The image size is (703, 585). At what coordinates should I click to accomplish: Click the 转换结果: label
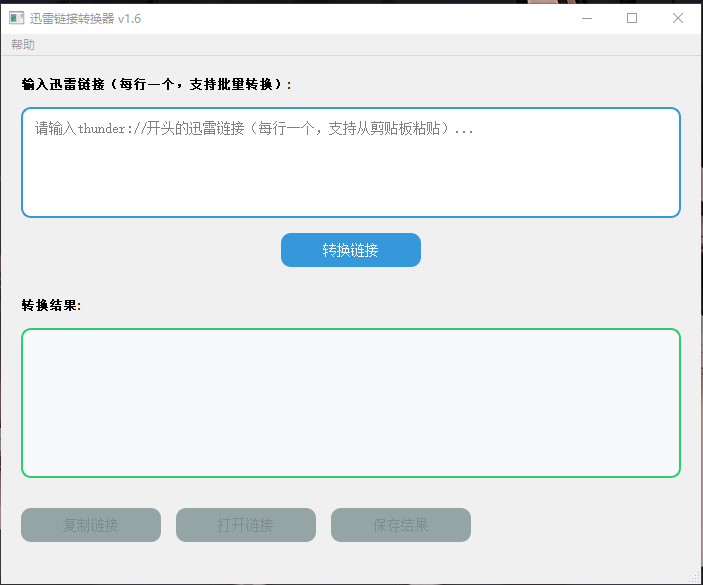coord(51,305)
